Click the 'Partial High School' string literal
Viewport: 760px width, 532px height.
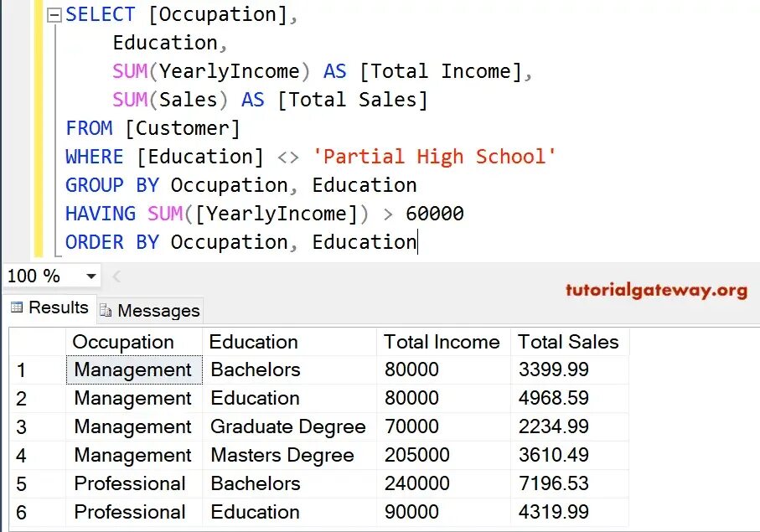434,157
